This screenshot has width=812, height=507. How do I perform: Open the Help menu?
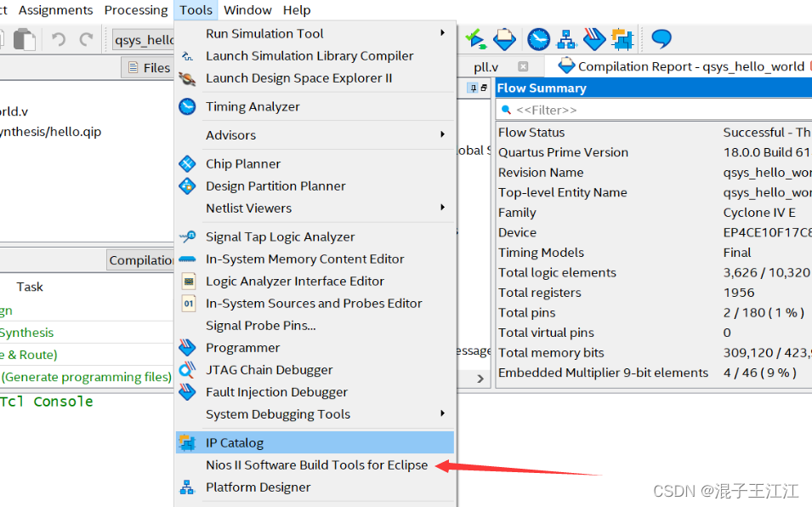297,10
